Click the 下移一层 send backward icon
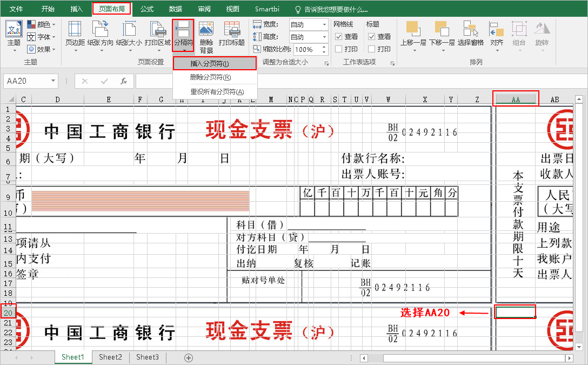This screenshot has height=365, width=588. pyautogui.click(x=442, y=36)
